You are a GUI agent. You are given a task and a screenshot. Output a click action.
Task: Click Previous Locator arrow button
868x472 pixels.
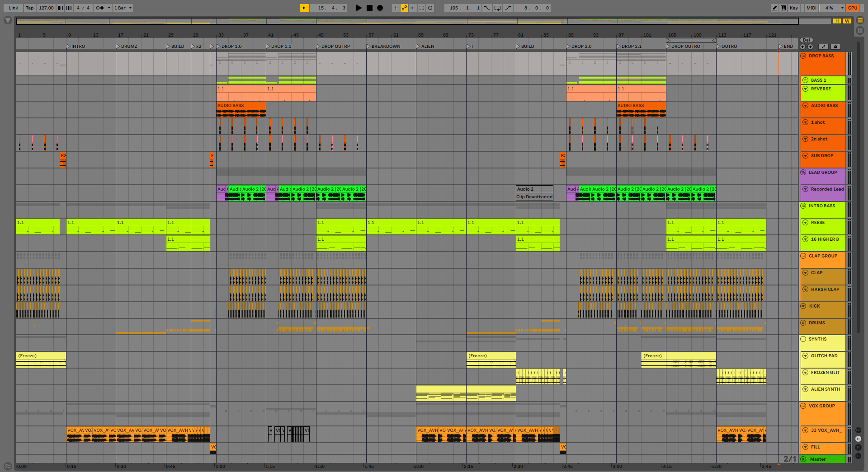click(x=802, y=47)
